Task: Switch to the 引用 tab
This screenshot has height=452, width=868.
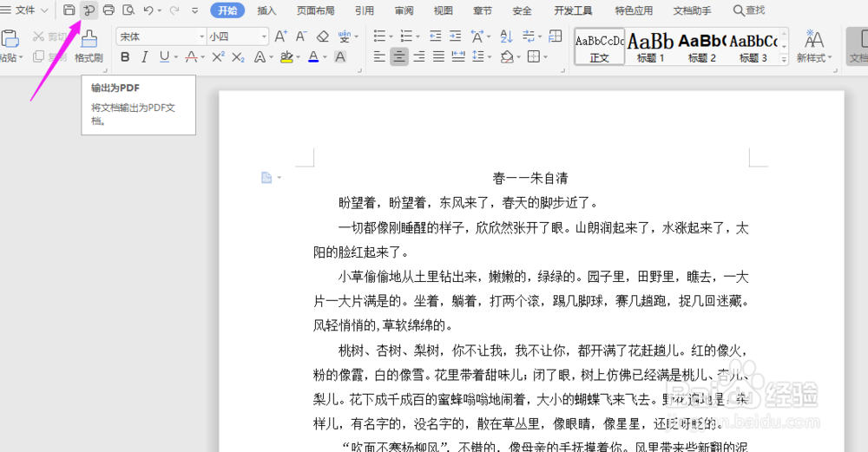Action: (x=365, y=10)
